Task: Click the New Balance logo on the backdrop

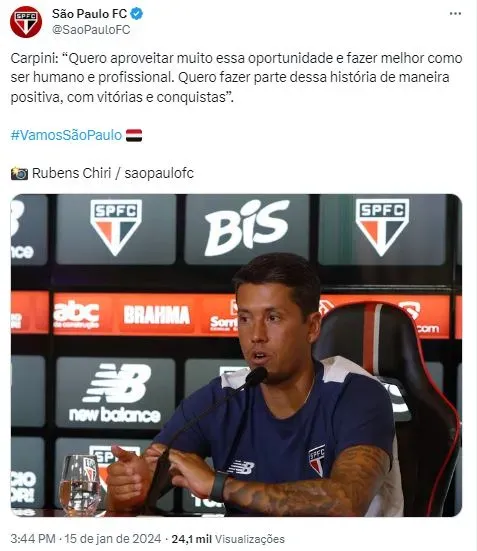Action: 115,393
